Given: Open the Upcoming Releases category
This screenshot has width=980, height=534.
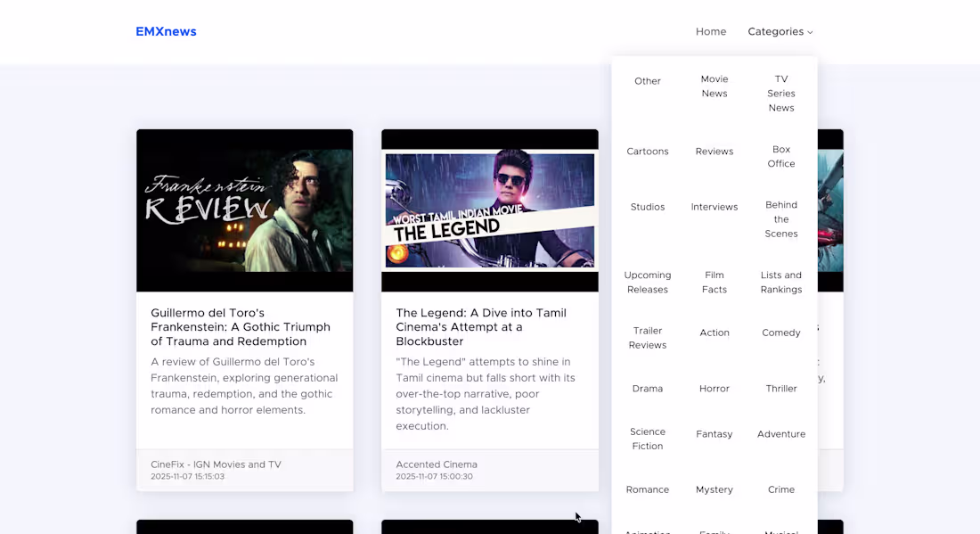Looking at the screenshot, I should coord(647,283).
